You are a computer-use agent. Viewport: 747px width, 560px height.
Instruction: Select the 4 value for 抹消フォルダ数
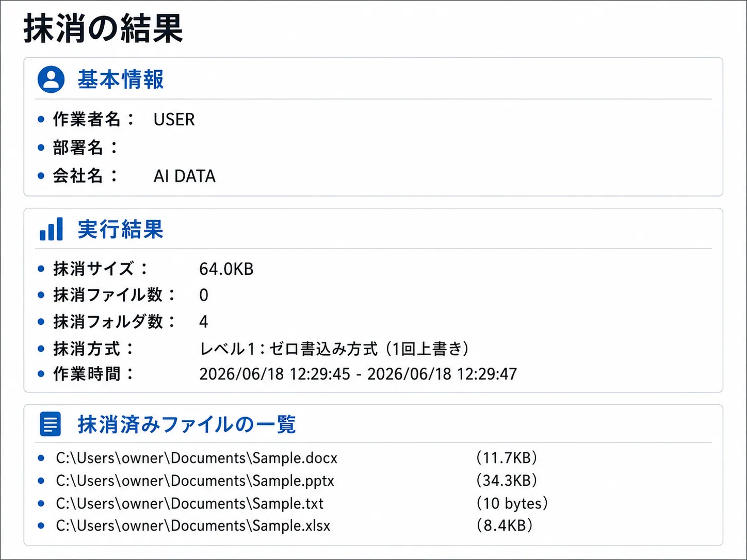click(204, 322)
